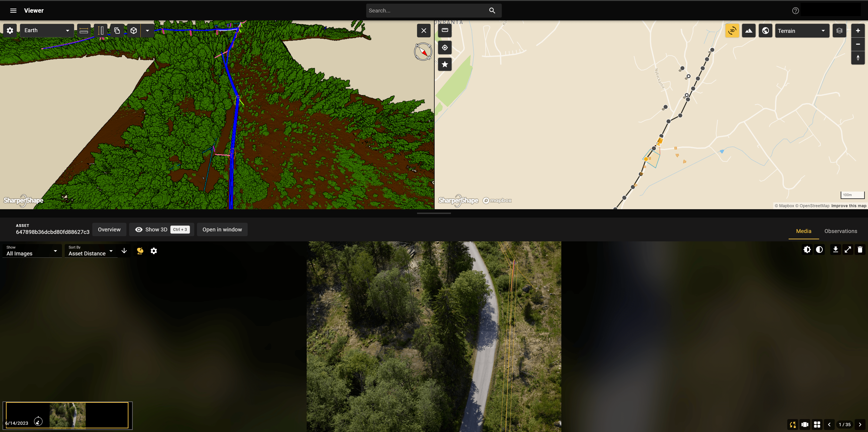Open the Earth view dropdown
Viewport: 868px width, 432px height.
[x=47, y=30]
